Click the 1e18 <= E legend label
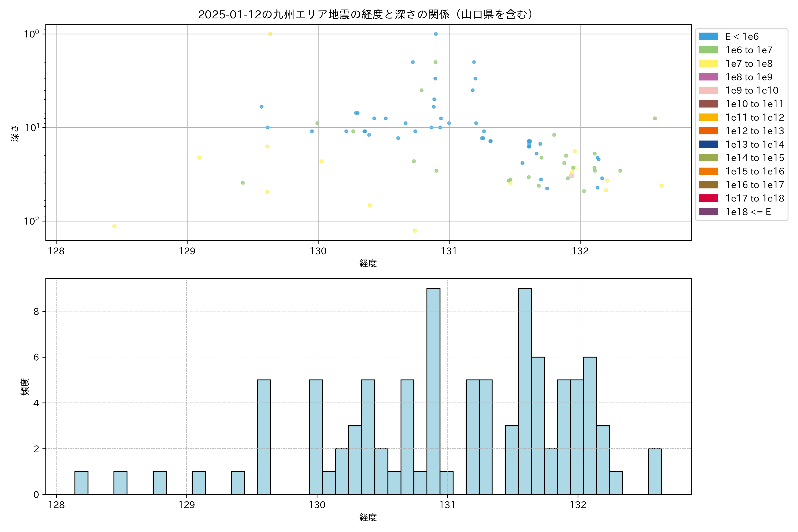This screenshot has width=798, height=532. pos(748,212)
